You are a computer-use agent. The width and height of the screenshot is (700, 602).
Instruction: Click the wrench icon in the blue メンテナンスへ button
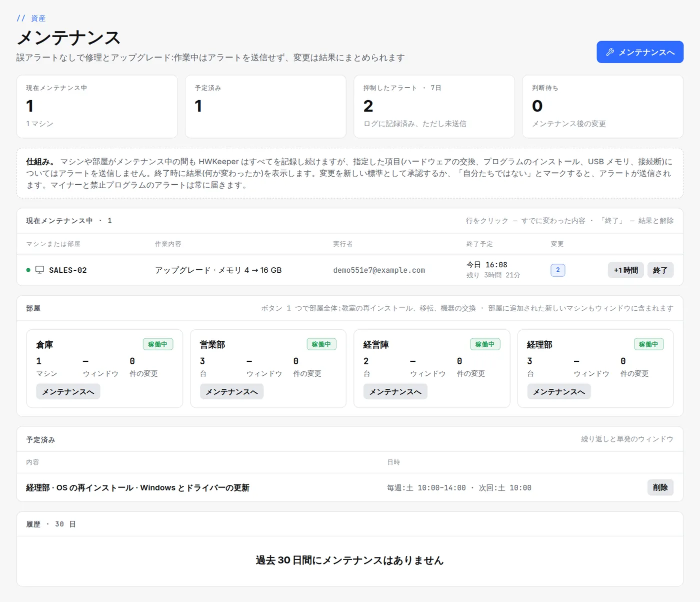(x=610, y=52)
